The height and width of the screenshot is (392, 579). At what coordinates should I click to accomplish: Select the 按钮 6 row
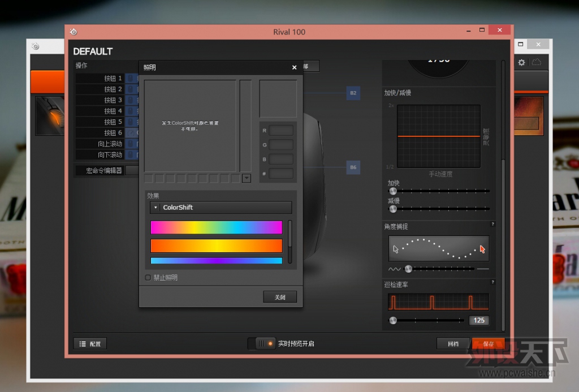(107, 132)
